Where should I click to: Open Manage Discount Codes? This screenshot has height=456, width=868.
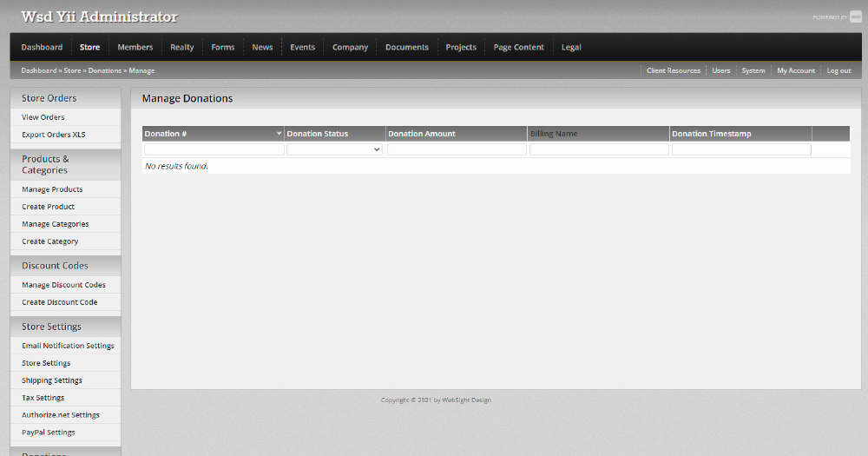pos(63,284)
